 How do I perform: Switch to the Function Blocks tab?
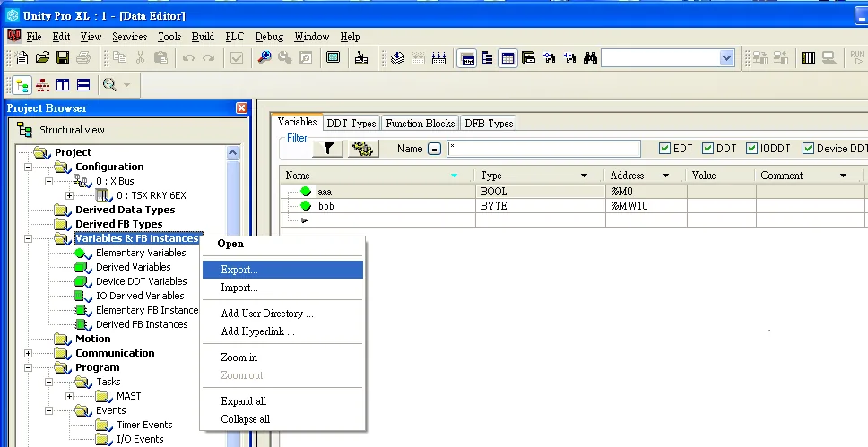[421, 124]
